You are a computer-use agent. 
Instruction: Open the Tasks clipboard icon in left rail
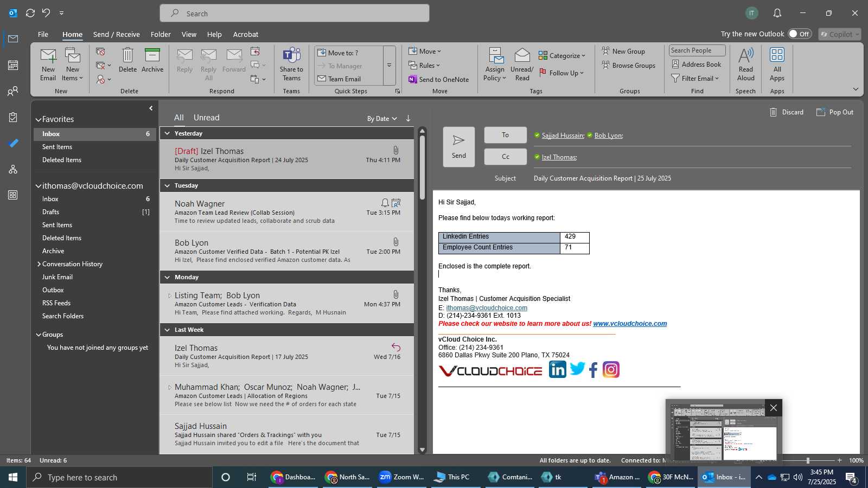coord(13,117)
